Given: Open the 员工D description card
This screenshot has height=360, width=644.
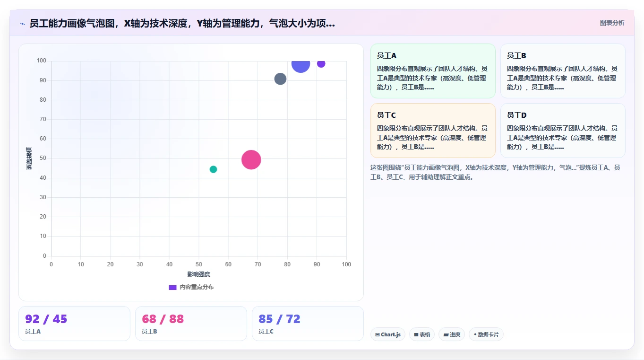Looking at the screenshot, I should point(563,131).
